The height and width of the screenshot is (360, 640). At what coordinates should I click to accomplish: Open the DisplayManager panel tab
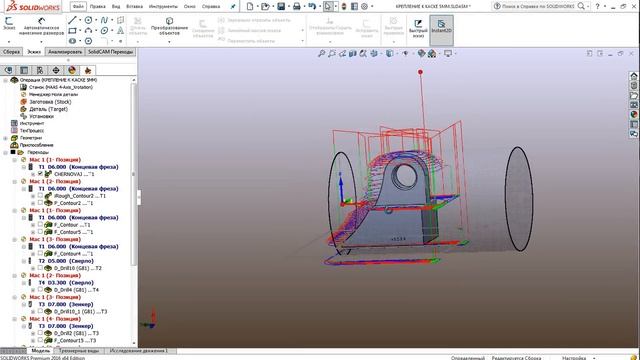[x=72, y=70]
